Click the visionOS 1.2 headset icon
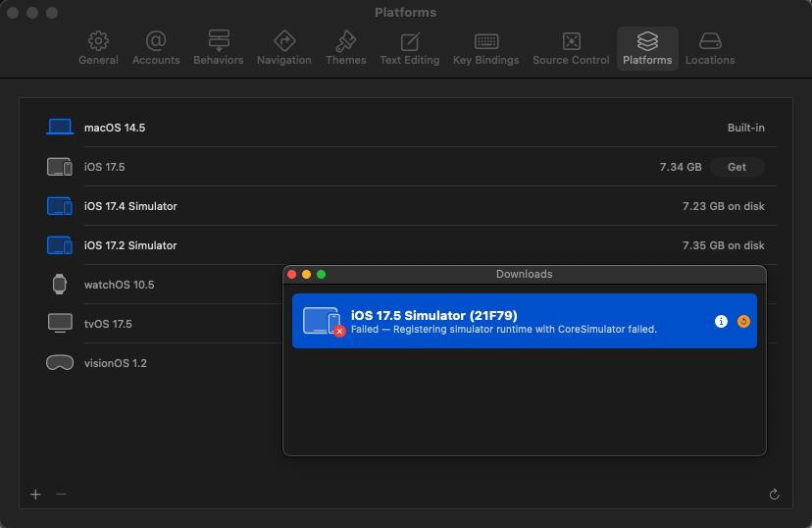812x528 pixels. 60,363
